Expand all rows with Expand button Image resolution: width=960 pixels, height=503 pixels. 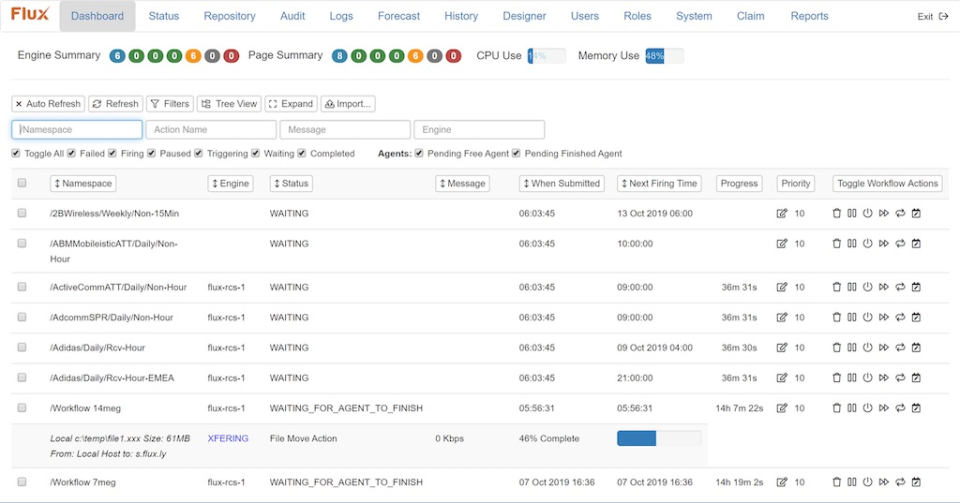tap(291, 104)
